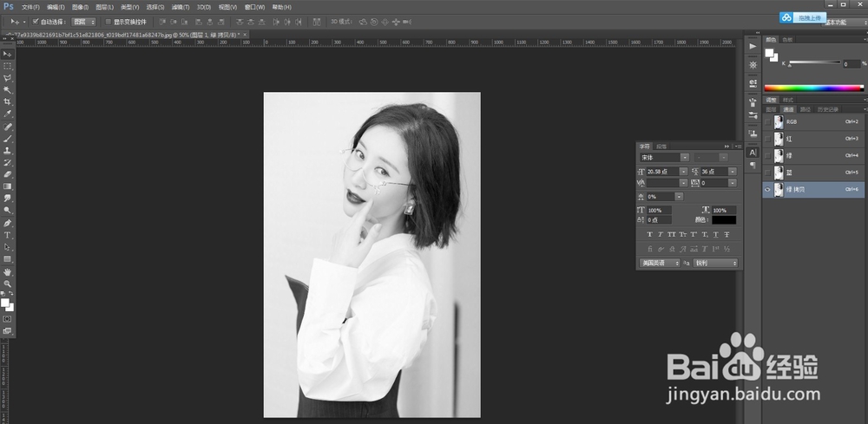Select the Rectangle shape tool
The image size is (868, 424).
tap(7, 259)
